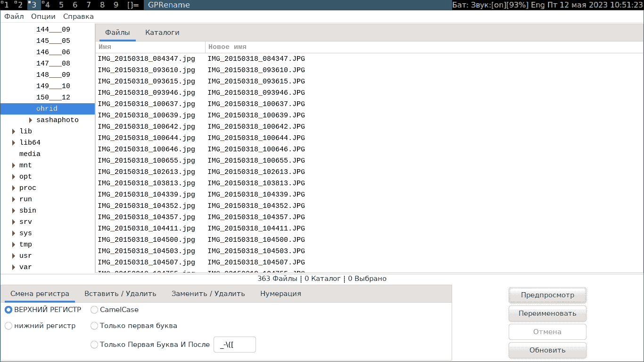
Task: Switch to Вставить / Удалить tab
Action: [x=120, y=294]
